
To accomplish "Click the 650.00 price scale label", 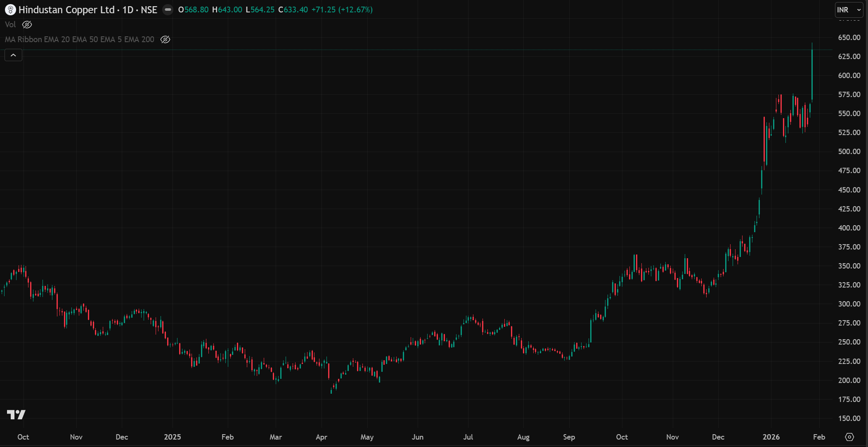I will click(x=849, y=38).
